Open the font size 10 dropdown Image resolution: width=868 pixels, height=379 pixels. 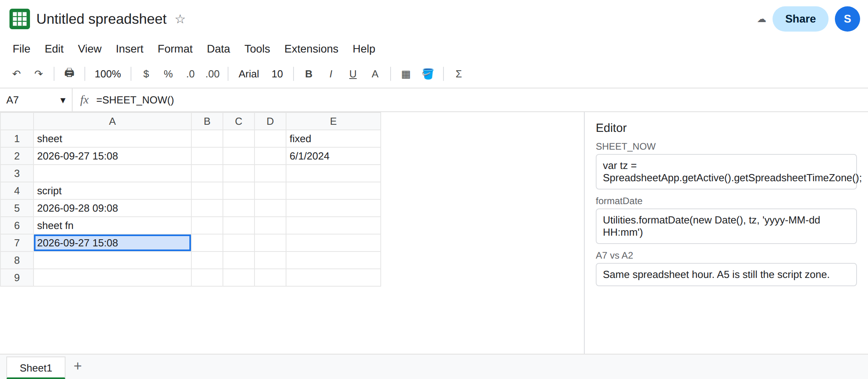[277, 74]
